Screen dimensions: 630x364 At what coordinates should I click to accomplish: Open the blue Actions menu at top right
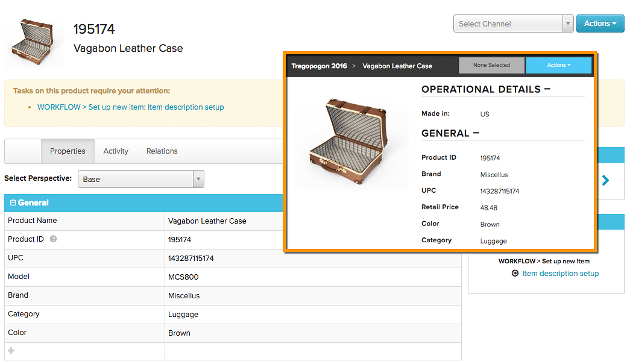point(600,24)
